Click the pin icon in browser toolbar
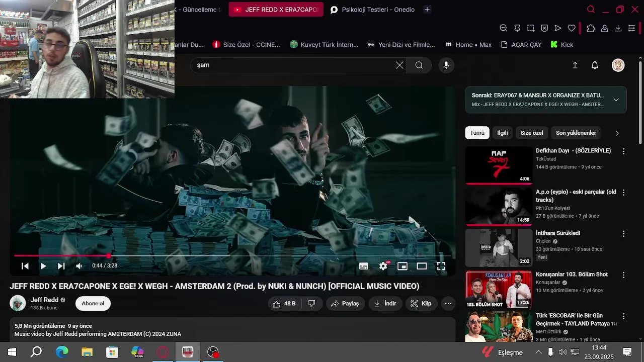Screen dimensions: 644x362 (x=517, y=28)
